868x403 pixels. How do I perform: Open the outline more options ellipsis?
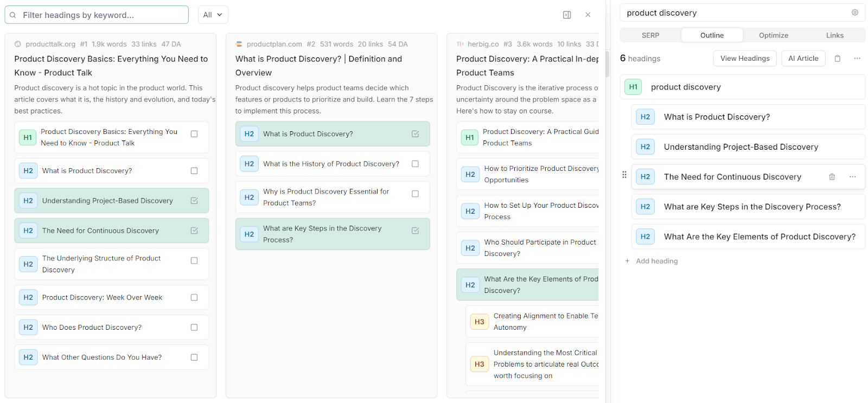pos(857,59)
